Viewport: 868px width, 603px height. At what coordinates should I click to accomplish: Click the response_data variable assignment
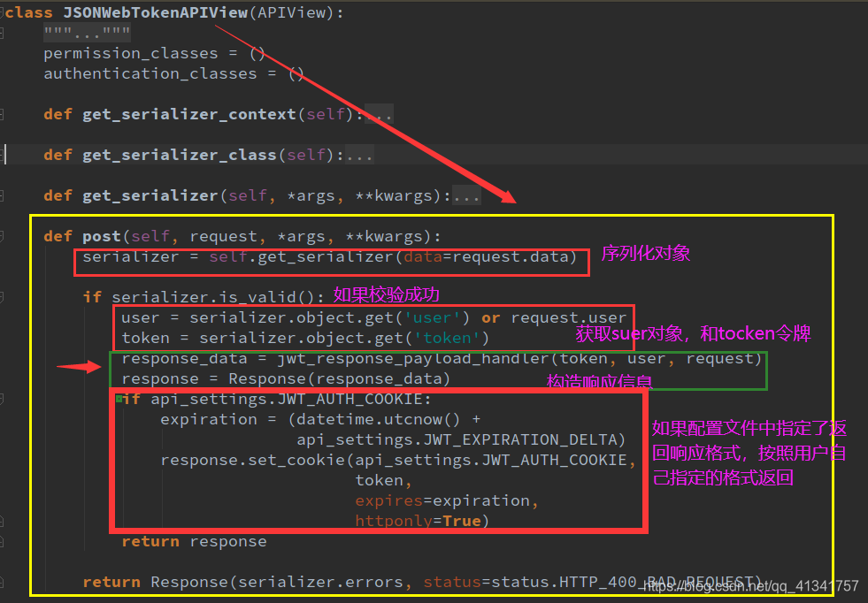184,358
